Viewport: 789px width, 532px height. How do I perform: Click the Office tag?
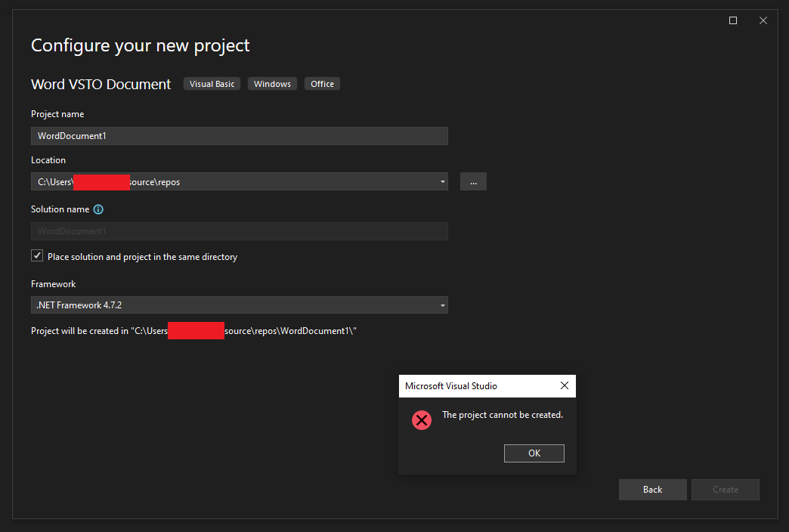pyautogui.click(x=322, y=84)
